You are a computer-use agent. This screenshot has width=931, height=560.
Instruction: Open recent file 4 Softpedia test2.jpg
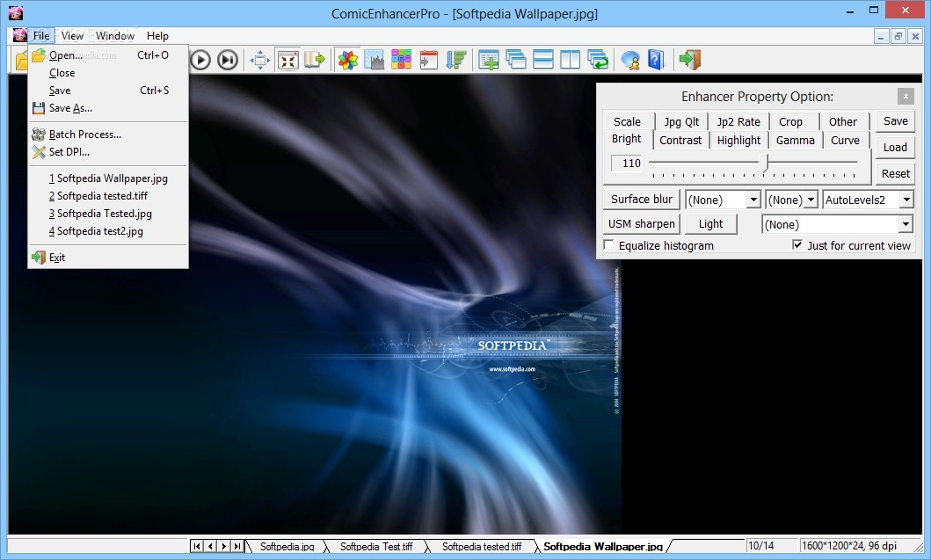107,231
